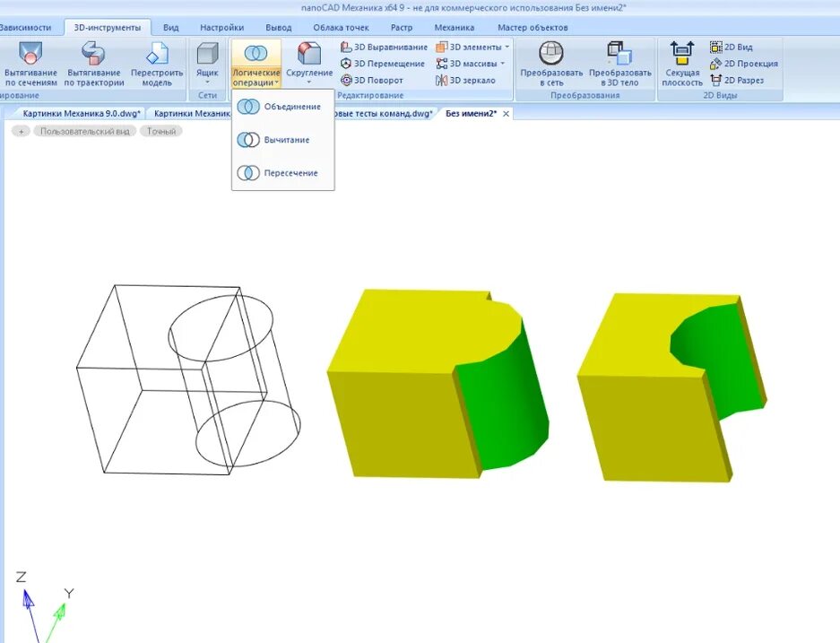The image size is (840, 643).
Task: Switch to the Облака точек ribbon tab
Action: pos(341,27)
